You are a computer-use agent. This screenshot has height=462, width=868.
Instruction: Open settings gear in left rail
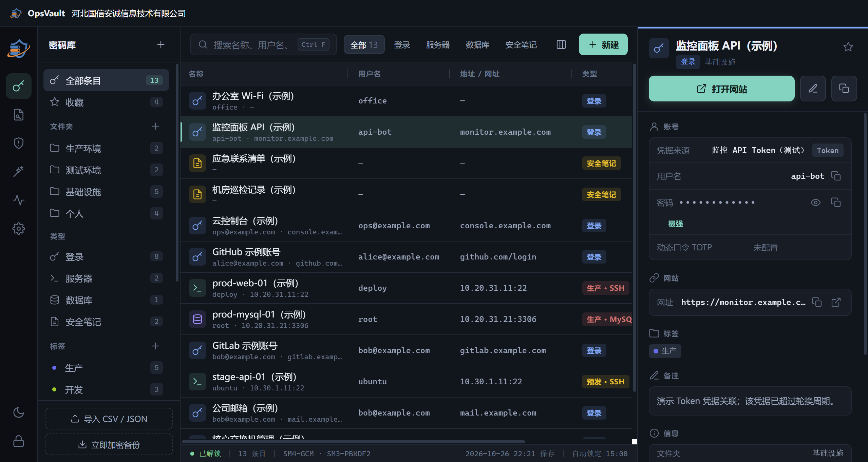click(x=19, y=229)
